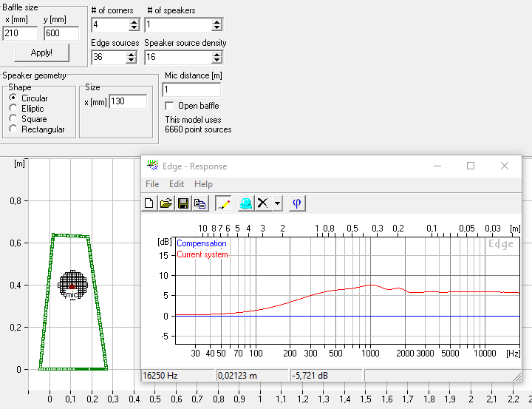Click the # of speakers value field

pyautogui.click(x=179, y=24)
